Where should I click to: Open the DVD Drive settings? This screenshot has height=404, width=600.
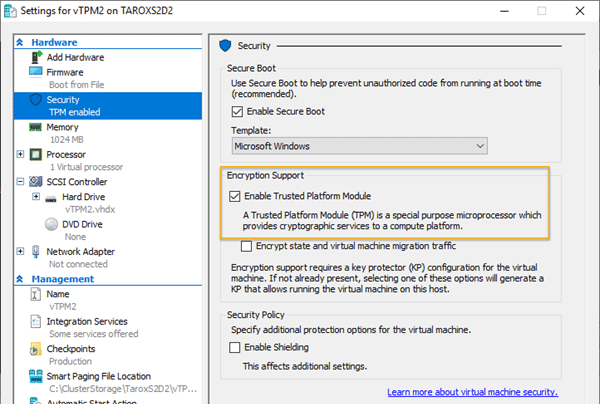pos(82,224)
